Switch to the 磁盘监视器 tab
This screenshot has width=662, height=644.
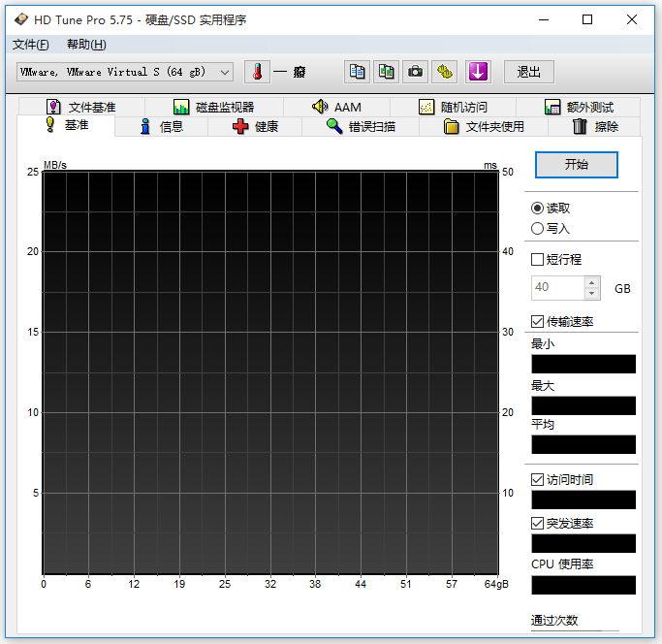click(x=214, y=107)
